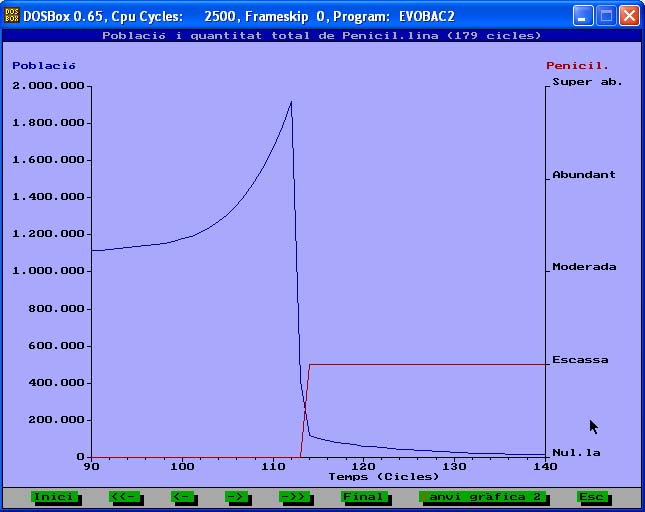Click the Població axis label
Screen dimensions: 645x512
click(43, 66)
